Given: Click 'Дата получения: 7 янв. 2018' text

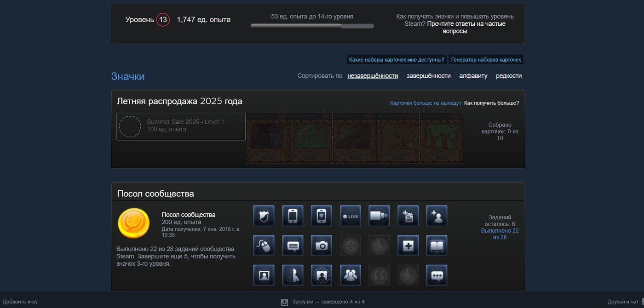Looking at the screenshot, I should pyautogui.click(x=201, y=232).
